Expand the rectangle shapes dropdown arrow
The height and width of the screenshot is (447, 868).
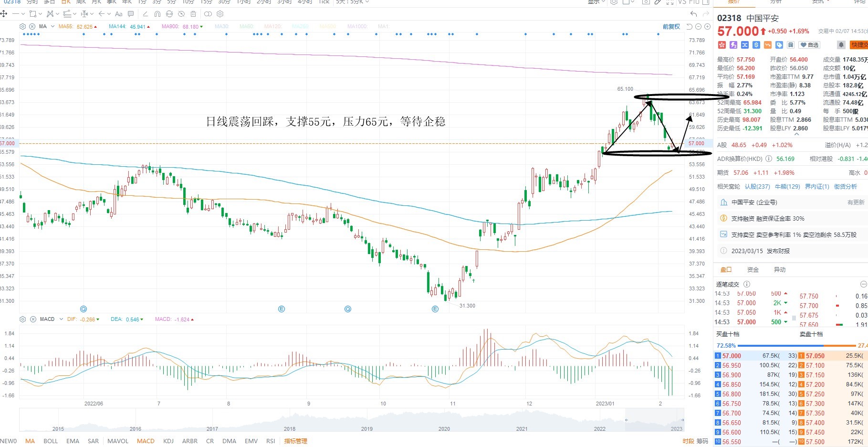point(40,14)
